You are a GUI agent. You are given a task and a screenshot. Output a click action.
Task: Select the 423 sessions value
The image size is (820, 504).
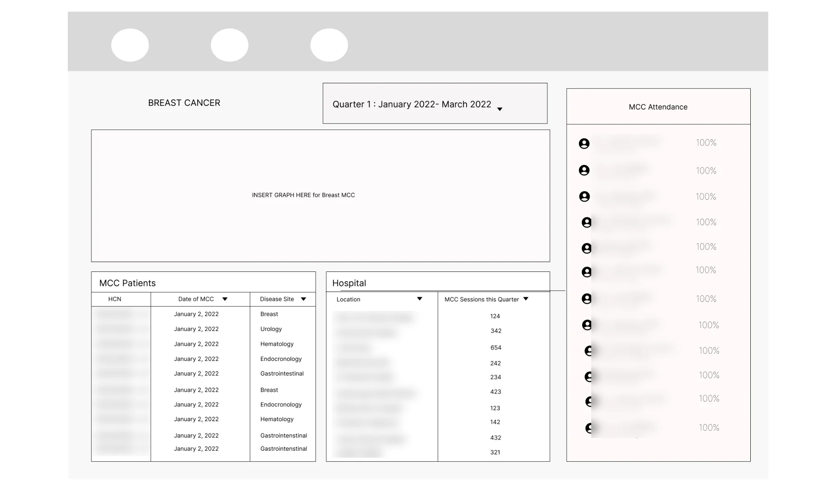coord(496,392)
